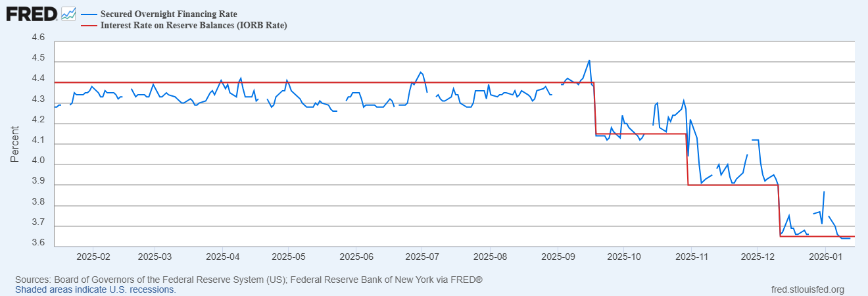Click the 3.6 y-axis tick label
Viewport: 868px width, 296px height.
38,243
